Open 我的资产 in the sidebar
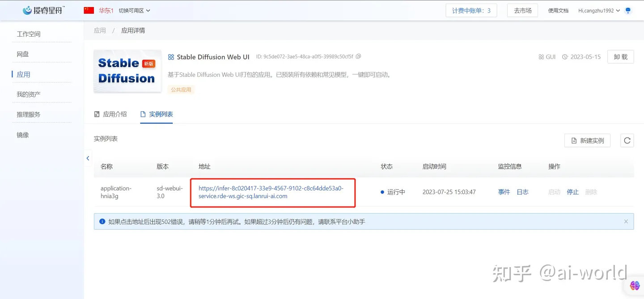The image size is (644, 299). click(29, 94)
